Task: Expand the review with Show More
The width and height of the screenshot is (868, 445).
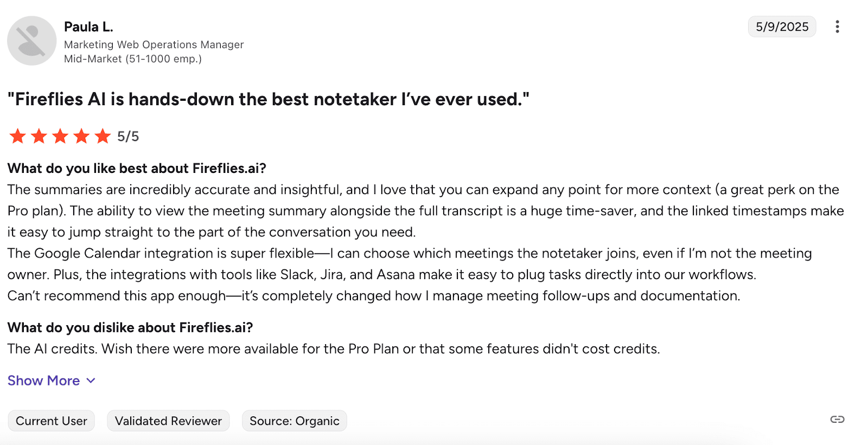Action: [x=44, y=380]
